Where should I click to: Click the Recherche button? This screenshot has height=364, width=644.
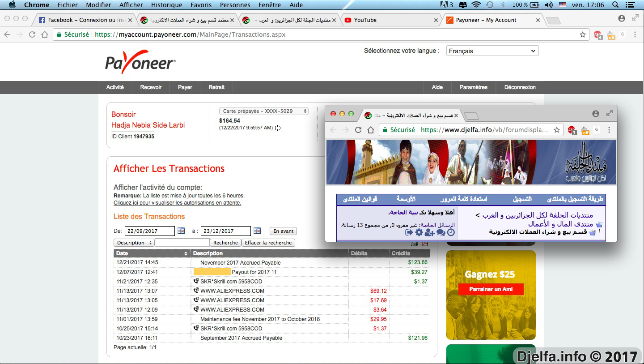[225, 243]
